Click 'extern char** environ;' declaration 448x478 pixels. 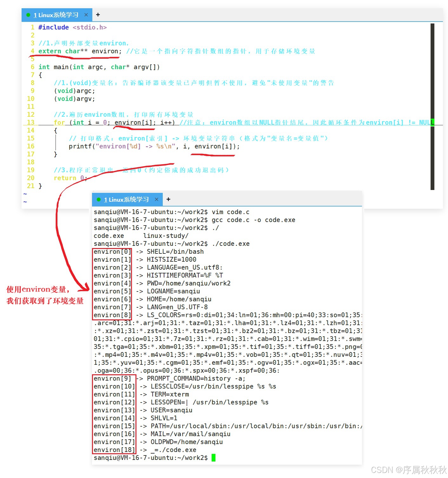[80, 51]
